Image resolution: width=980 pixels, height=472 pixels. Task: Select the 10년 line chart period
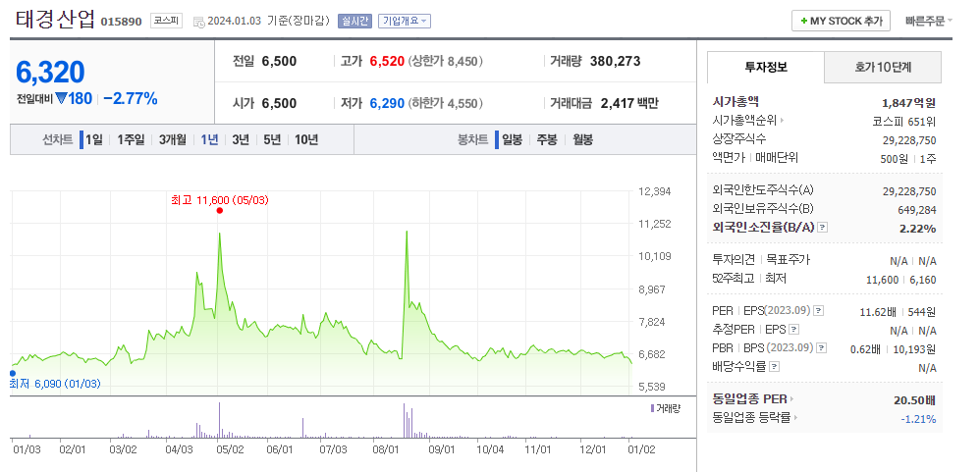[x=306, y=140]
